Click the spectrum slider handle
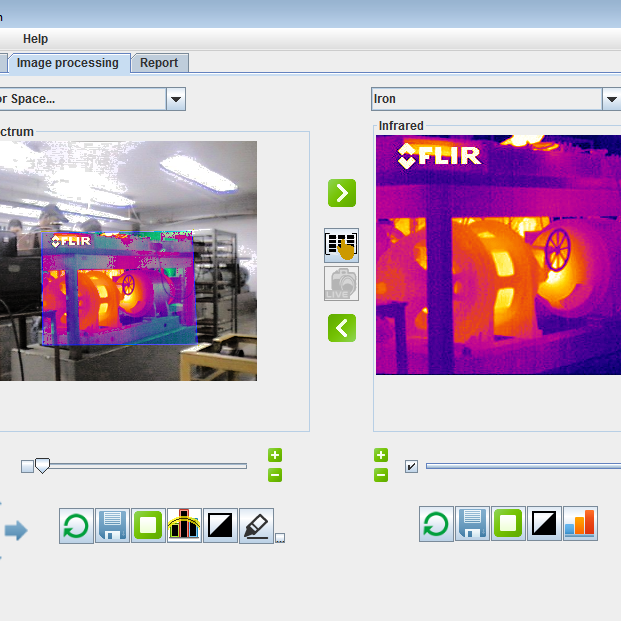The image size is (621, 621). (x=42, y=465)
